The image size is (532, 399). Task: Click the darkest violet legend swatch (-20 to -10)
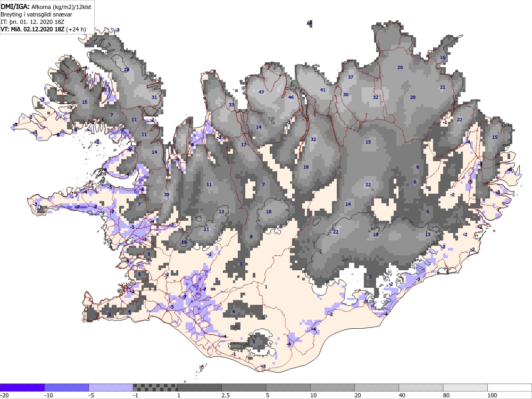pyautogui.click(x=22, y=387)
